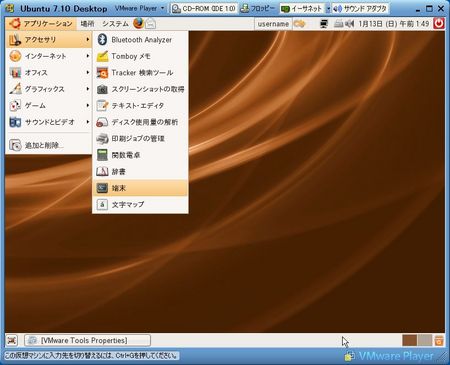Click the terminal monitor icon
450x365 pixels.
(102, 188)
